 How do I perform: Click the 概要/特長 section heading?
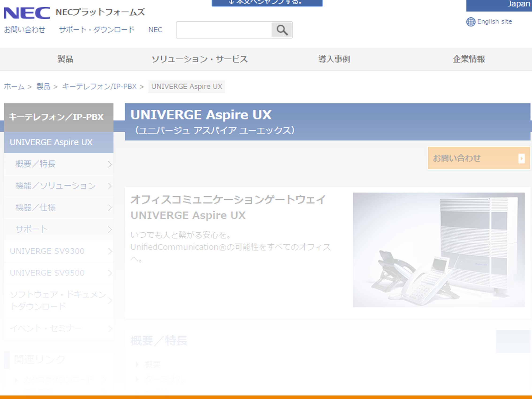coord(159,341)
